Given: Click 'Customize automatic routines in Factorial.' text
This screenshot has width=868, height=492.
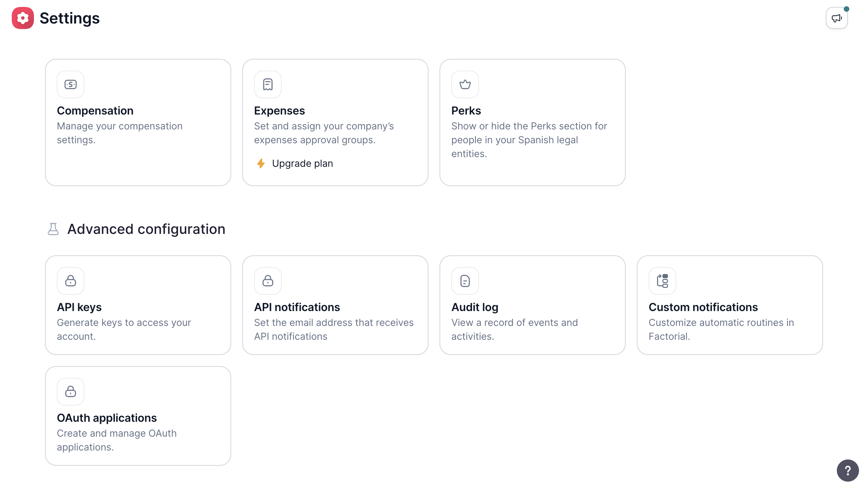Looking at the screenshot, I should point(721,329).
